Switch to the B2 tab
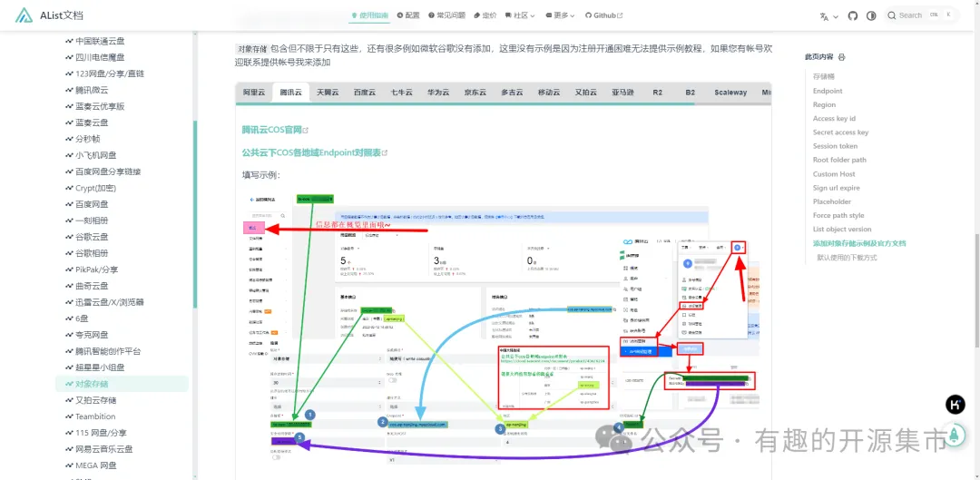Screen dimensions: 980x480 [x=690, y=93]
